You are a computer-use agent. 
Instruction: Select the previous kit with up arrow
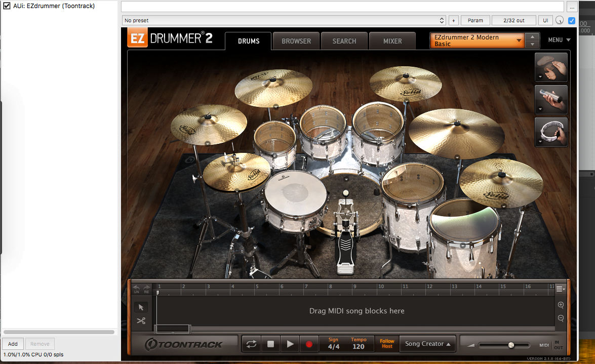tap(532, 37)
